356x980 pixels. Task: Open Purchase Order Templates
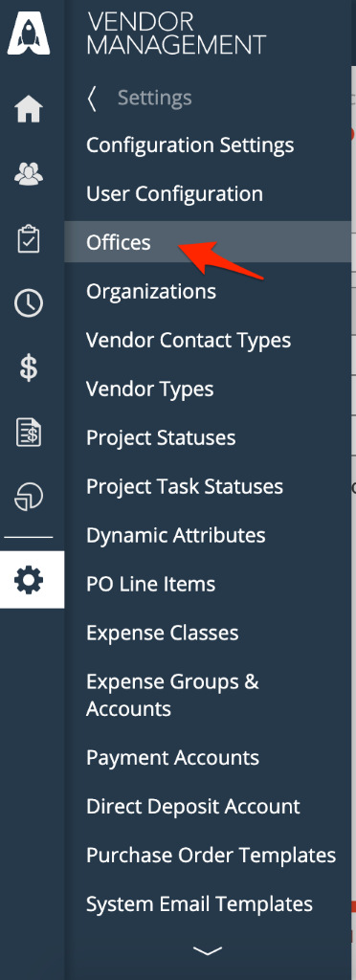[x=211, y=855]
